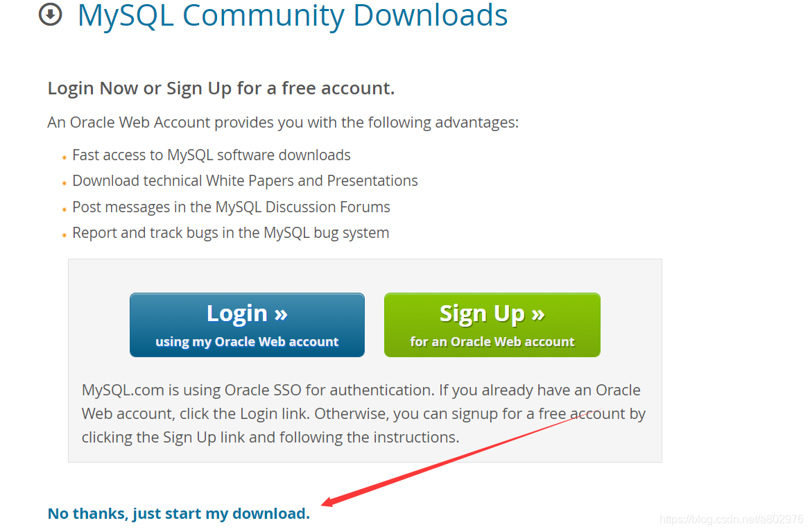Image resolution: width=810 pixels, height=532 pixels.
Task: Click the Fast access to MySQL downloads bullet text
Action: click(212, 155)
